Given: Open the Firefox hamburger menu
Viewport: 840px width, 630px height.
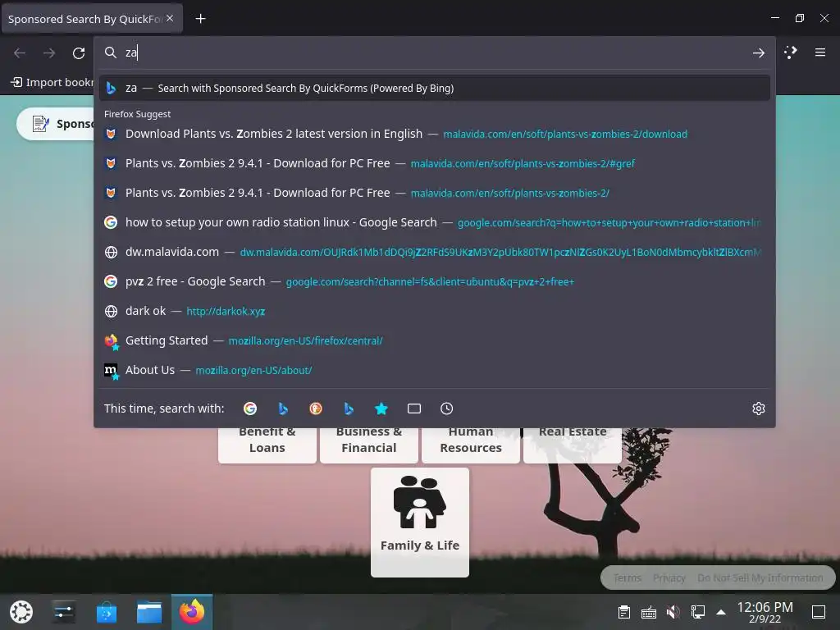Looking at the screenshot, I should coord(819,52).
